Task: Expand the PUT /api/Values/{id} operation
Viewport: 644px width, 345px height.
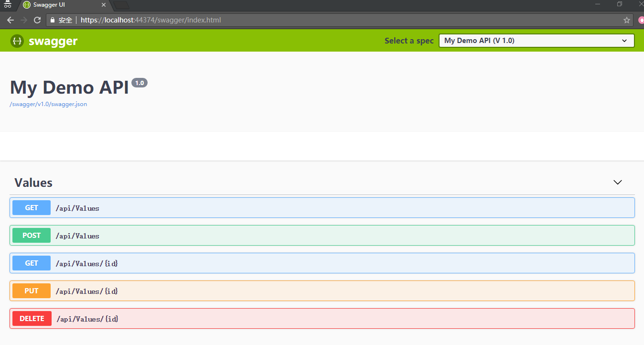Action: coord(322,291)
